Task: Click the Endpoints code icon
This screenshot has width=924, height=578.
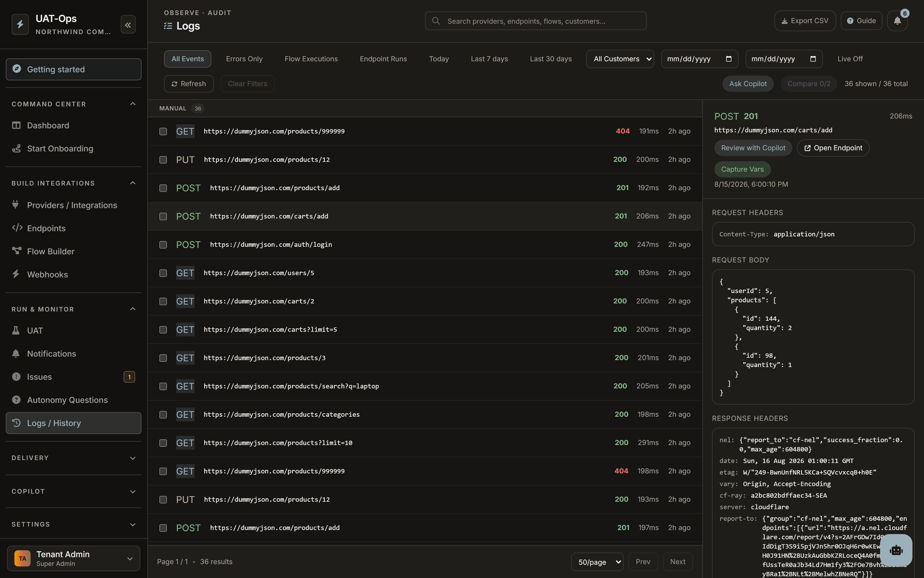Action: [x=17, y=228]
